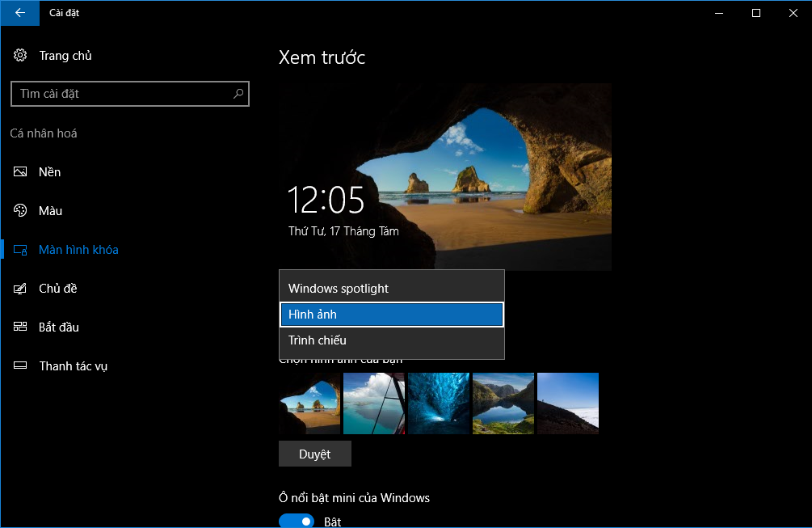Select the Nền background icon

tap(19, 171)
